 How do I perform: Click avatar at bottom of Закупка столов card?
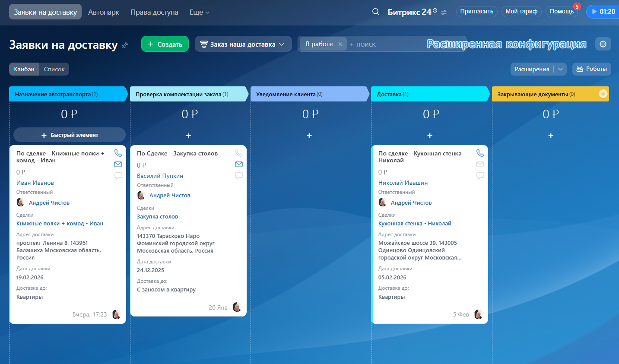(237, 307)
